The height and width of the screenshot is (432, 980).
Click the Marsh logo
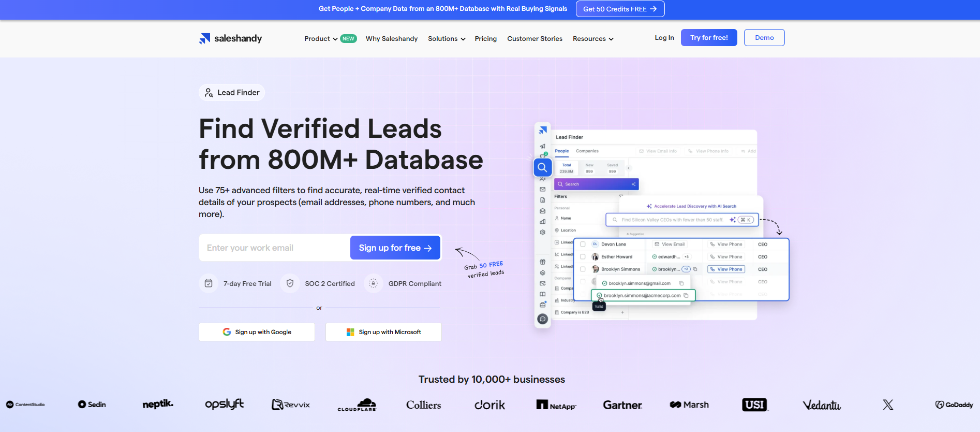coord(689,405)
